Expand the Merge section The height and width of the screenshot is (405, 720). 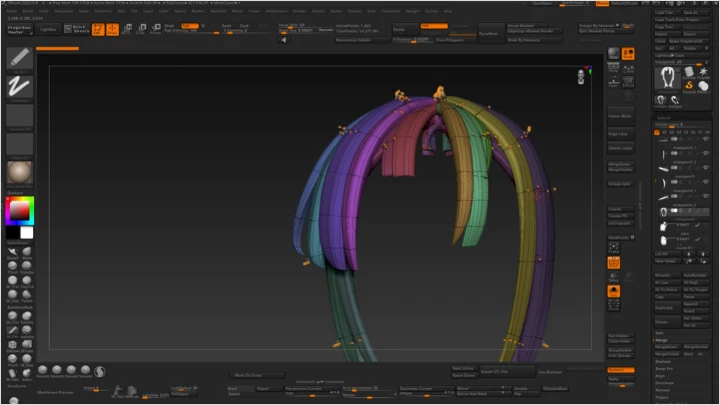[x=662, y=341]
